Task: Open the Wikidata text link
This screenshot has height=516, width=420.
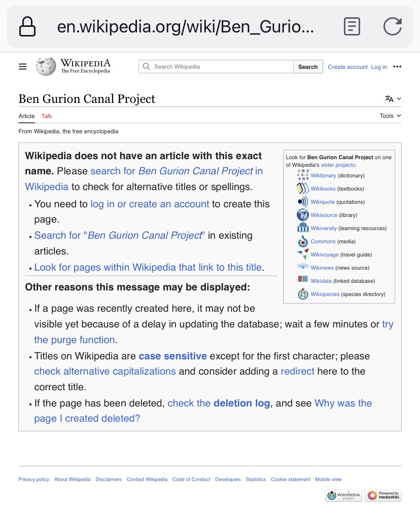Action: tap(321, 281)
